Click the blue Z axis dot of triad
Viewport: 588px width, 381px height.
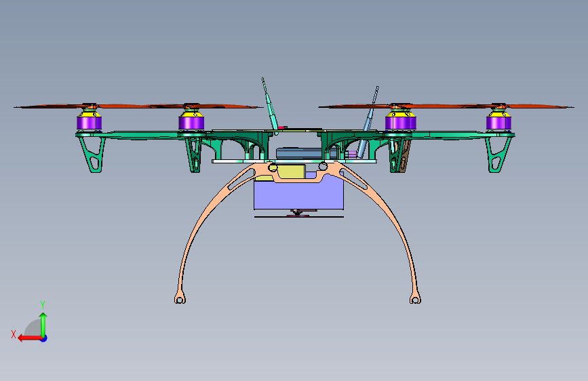[x=44, y=338]
